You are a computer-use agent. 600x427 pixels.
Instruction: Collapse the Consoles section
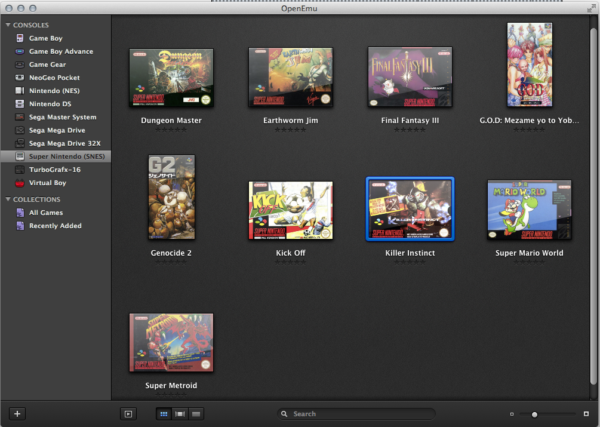tap(8, 25)
